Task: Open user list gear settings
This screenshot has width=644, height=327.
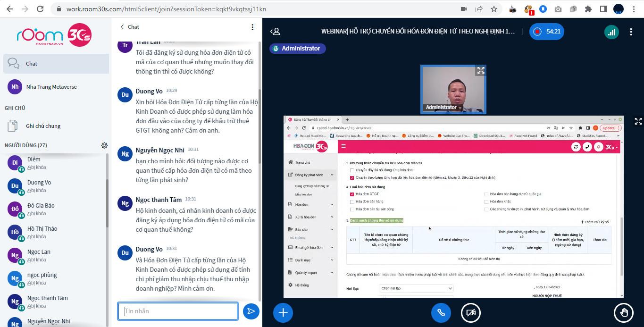Action: coord(104,145)
